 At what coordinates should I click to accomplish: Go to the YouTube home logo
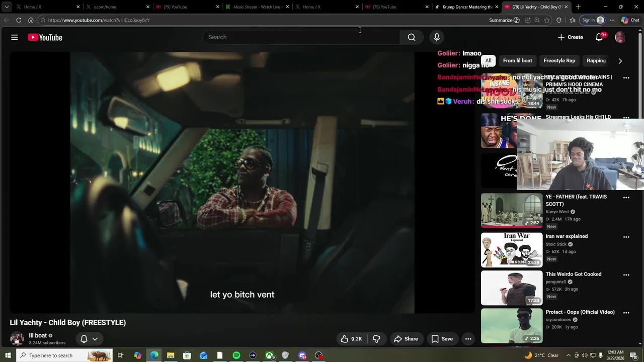45,37
